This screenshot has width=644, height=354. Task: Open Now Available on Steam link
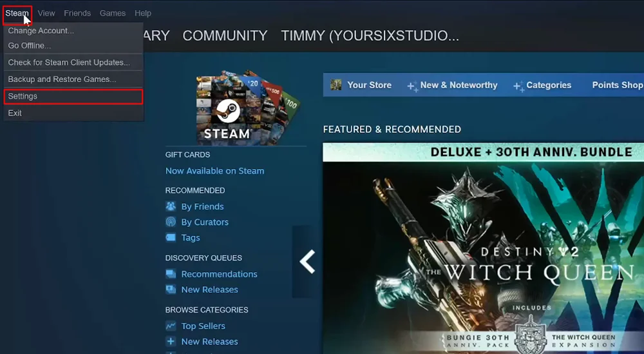click(215, 171)
